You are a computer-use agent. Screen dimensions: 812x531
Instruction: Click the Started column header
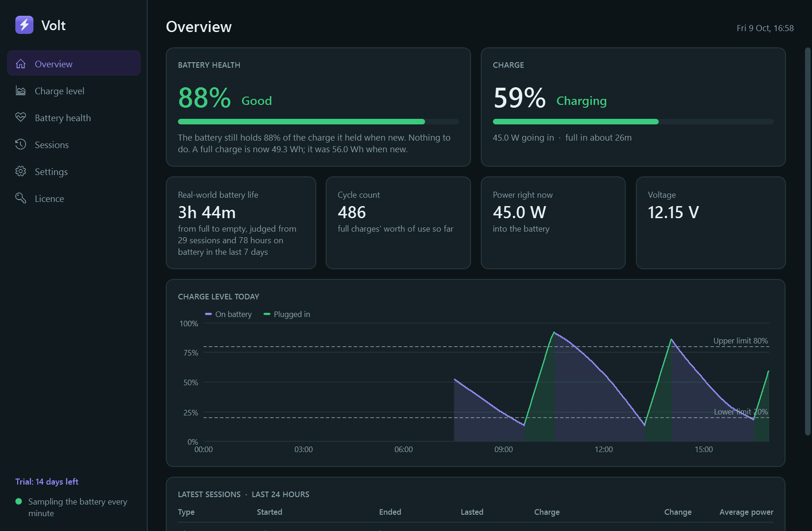269,512
